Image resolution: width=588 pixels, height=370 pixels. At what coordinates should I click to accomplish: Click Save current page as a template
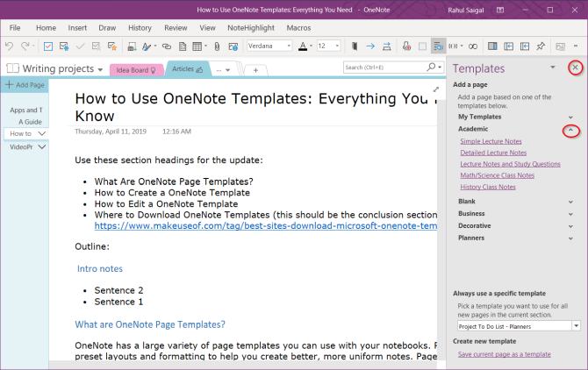click(x=505, y=354)
